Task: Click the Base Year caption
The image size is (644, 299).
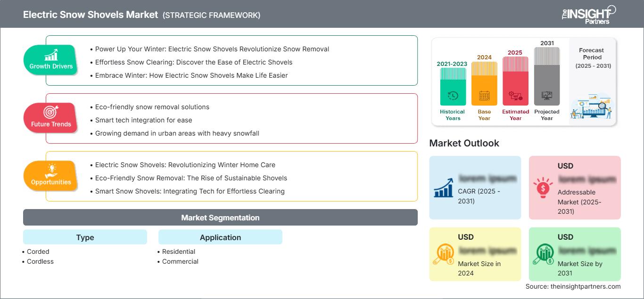Action: tap(484, 115)
